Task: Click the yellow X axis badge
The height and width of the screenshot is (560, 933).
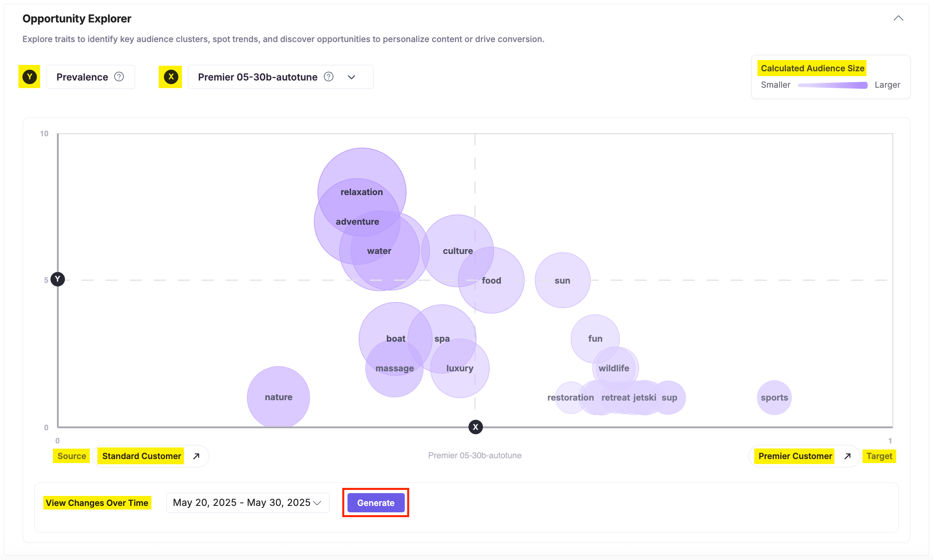Action: pos(170,77)
